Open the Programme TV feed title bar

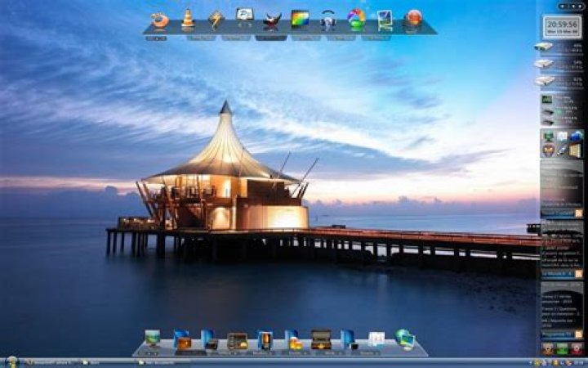pos(558,334)
